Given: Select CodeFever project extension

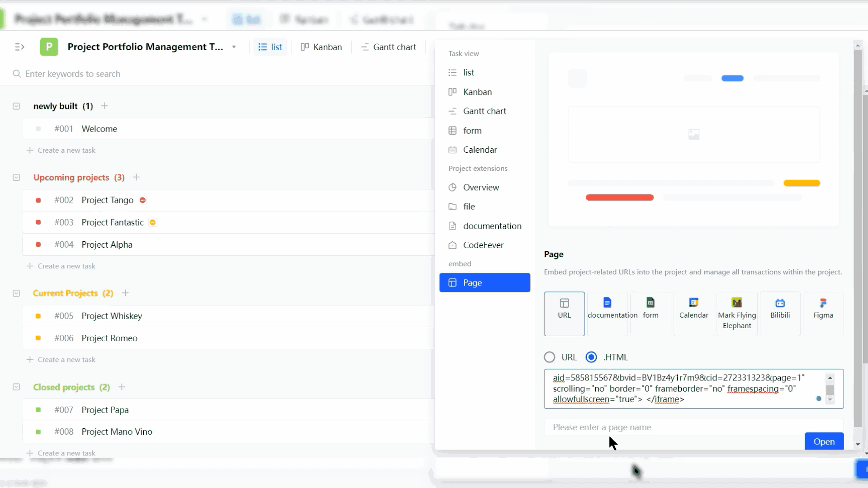Looking at the screenshot, I should click(x=483, y=244).
